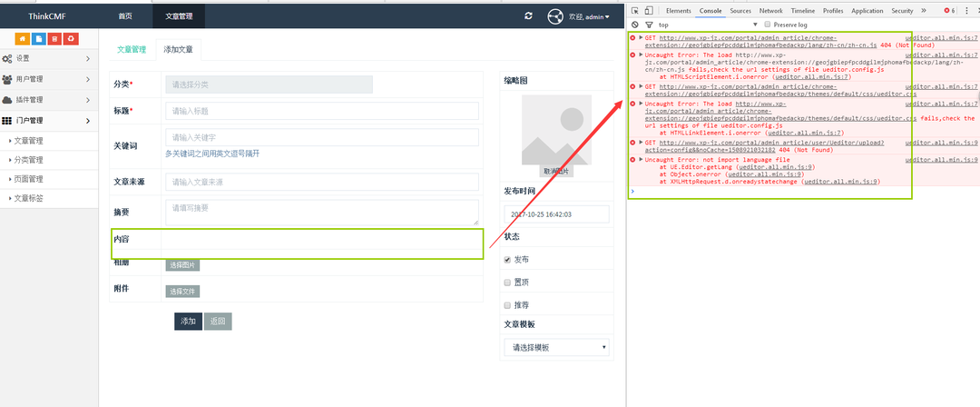Expand the first GET zh-cn.js 404 error
This screenshot has width=980, height=407.
coord(641,38)
